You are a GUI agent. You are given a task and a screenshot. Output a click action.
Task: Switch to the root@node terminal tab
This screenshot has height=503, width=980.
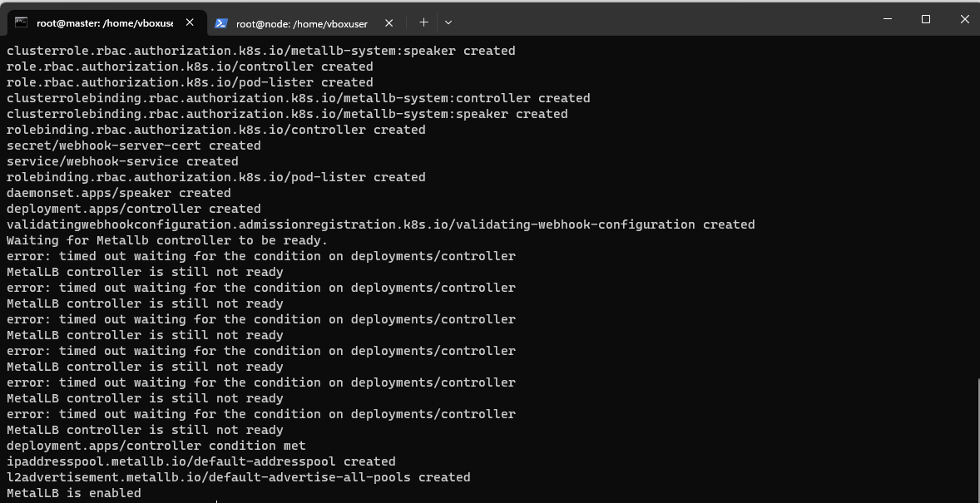pos(304,23)
